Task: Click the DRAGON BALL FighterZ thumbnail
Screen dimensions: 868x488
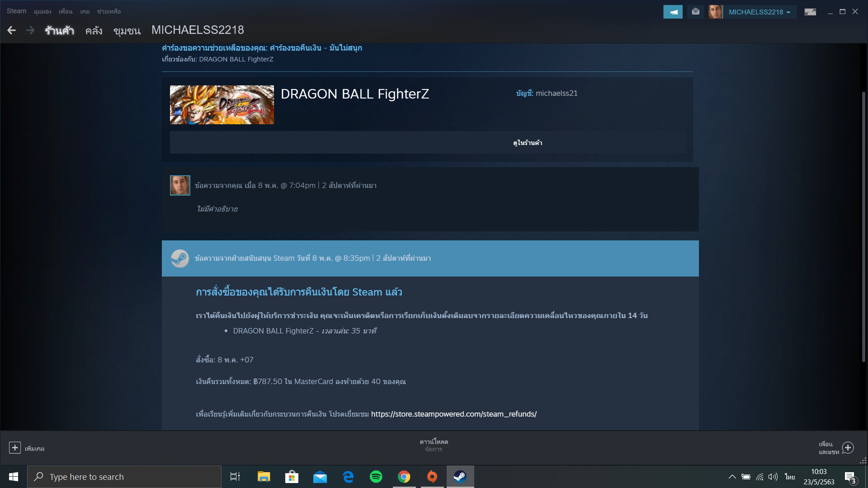Action: click(x=222, y=105)
